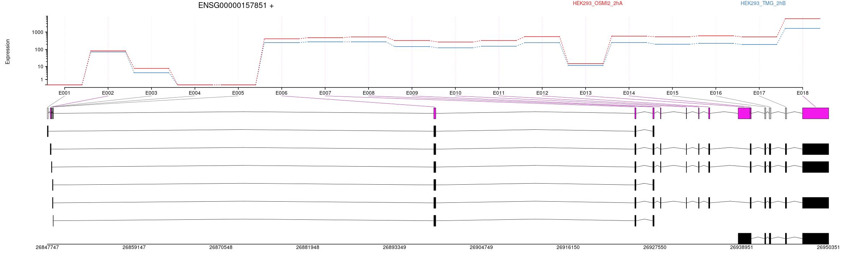
Task: Click genomic coordinate 26893349
Action: coord(395,248)
